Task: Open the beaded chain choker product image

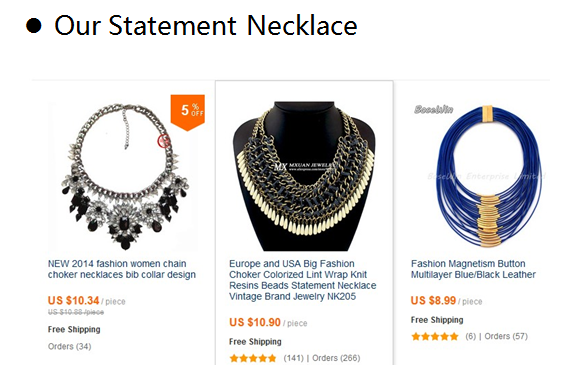Action: [304, 176]
